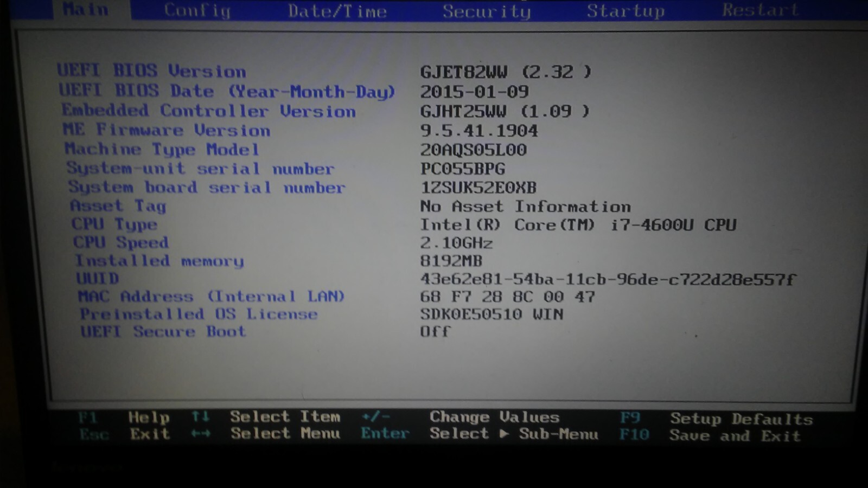Click MAC value 68 F7 28 8C 00 47

tap(508, 297)
